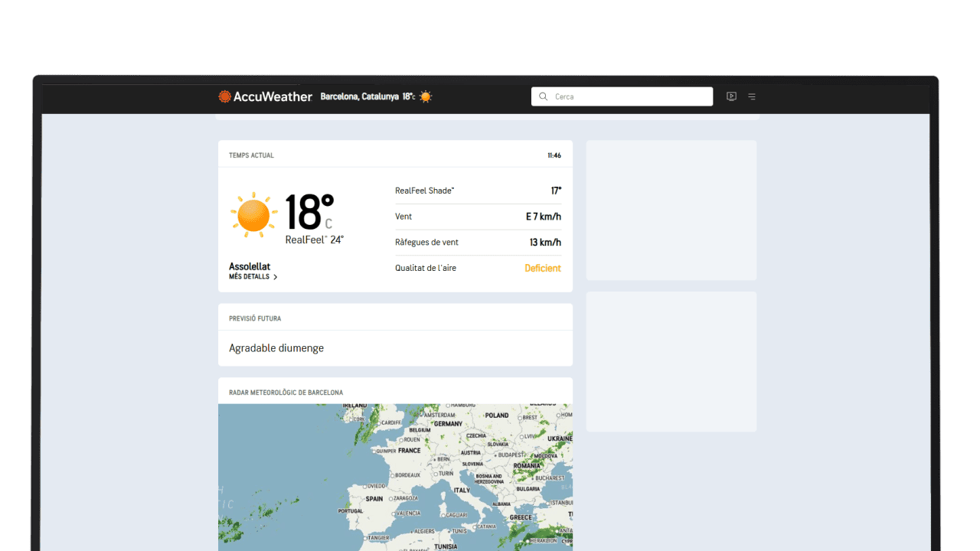Open the Agradable diumenge forecast card
The image size is (980, 551).
[395, 348]
